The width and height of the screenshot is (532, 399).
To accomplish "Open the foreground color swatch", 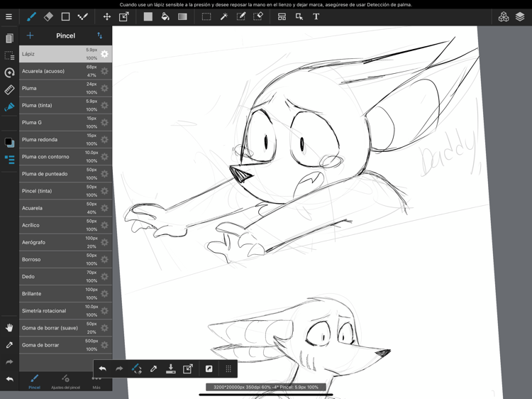I will click(9, 142).
